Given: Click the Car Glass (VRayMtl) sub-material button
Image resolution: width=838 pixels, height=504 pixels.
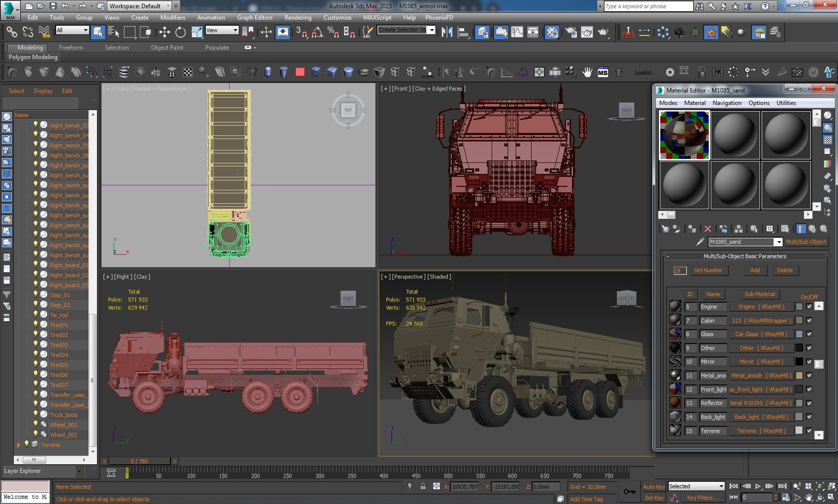Looking at the screenshot, I should pos(761,334).
